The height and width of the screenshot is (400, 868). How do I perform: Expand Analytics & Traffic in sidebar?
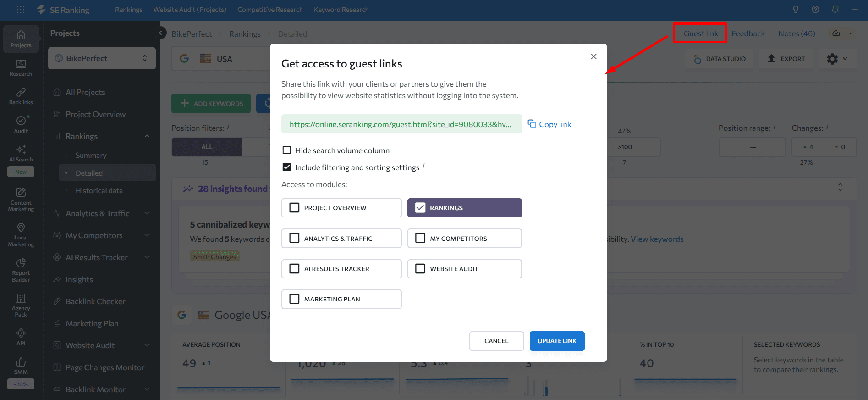point(147,213)
